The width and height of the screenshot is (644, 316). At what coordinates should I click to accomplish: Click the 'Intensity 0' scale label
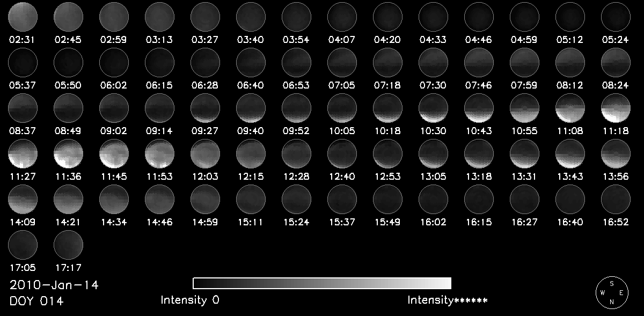pyautogui.click(x=190, y=300)
